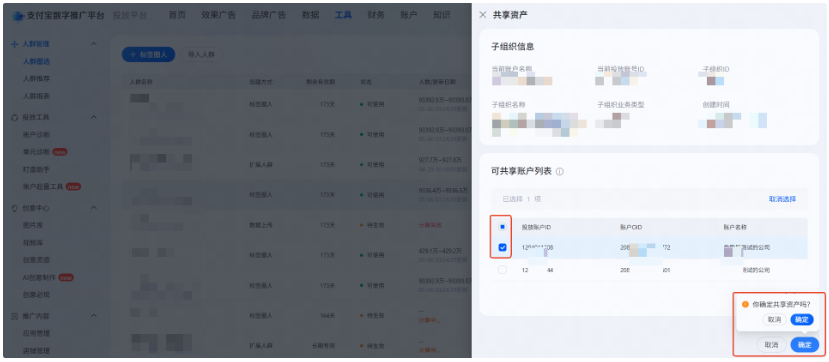Click the new badge next to 账户起量工具
The height and width of the screenshot is (362, 829).
click(73, 187)
